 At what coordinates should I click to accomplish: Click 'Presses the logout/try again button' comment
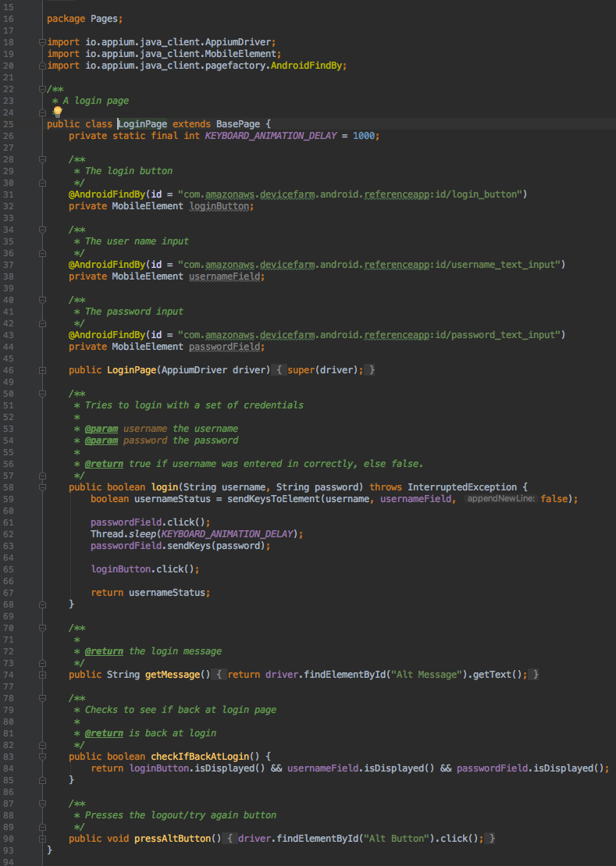click(180, 815)
